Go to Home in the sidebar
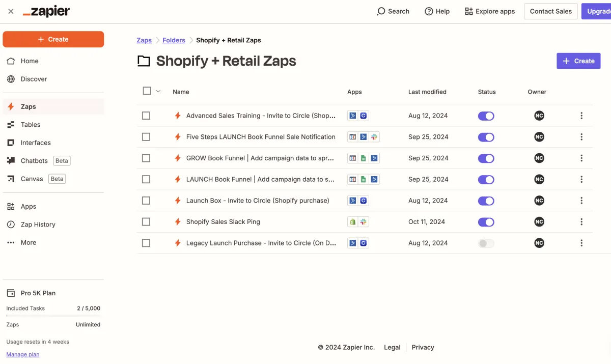611x364 pixels. tap(53, 61)
